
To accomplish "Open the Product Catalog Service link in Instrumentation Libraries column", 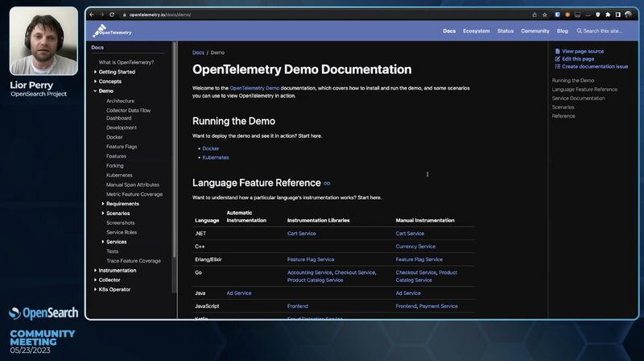I will tap(315, 280).
